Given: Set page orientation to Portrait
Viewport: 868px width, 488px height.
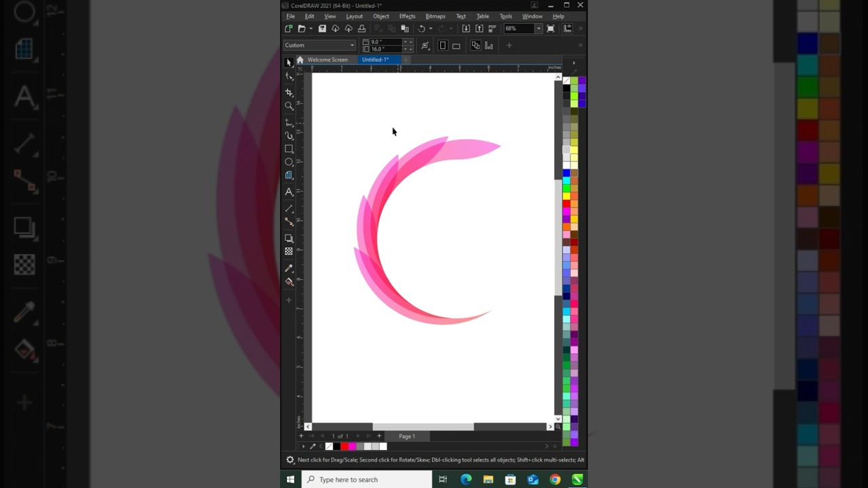Looking at the screenshot, I should click(x=443, y=45).
